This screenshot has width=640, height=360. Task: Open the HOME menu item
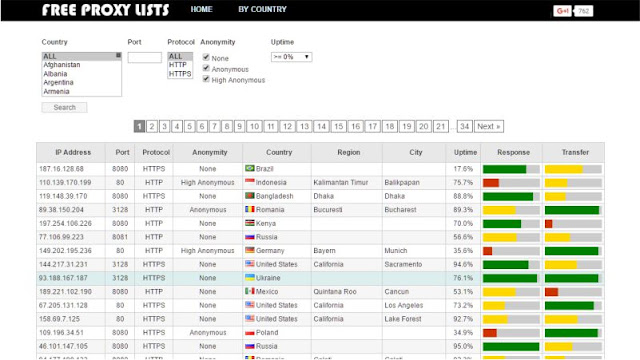click(201, 9)
